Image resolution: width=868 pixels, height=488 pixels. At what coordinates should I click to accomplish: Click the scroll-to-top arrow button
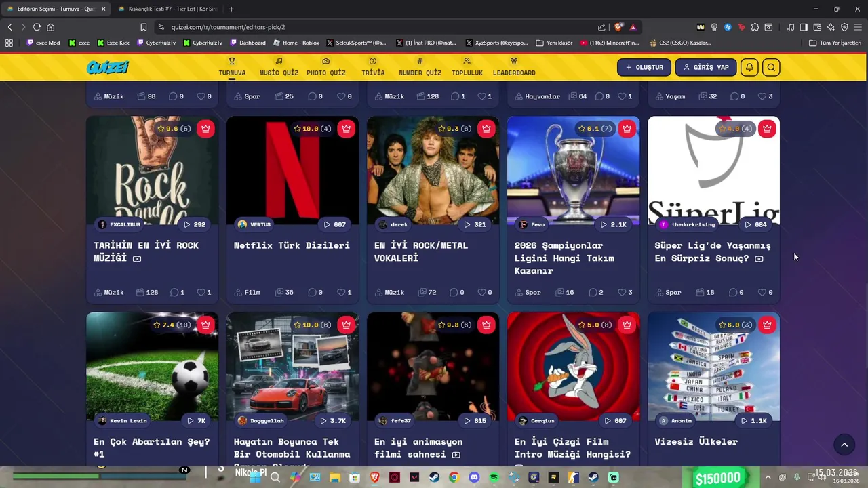click(844, 445)
